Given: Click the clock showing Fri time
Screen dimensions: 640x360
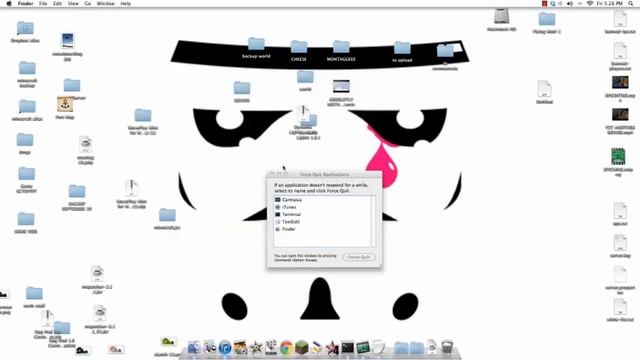Looking at the screenshot, I should [610, 3].
